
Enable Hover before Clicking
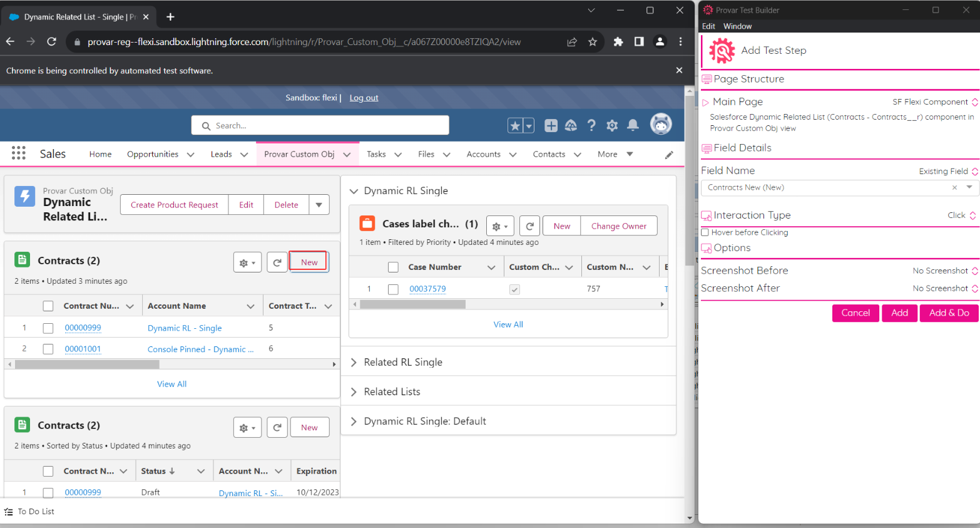click(705, 232)
